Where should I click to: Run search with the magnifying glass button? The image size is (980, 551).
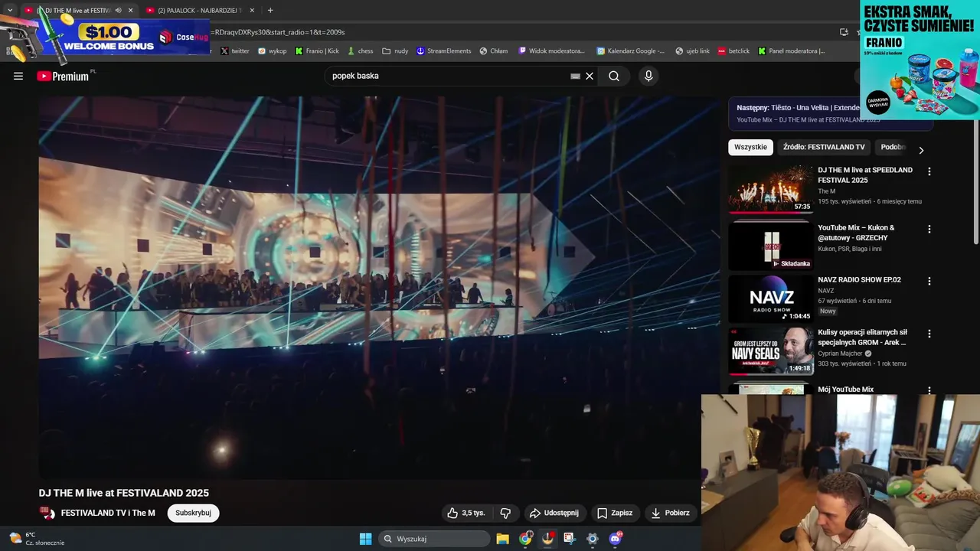coord(614,76)
